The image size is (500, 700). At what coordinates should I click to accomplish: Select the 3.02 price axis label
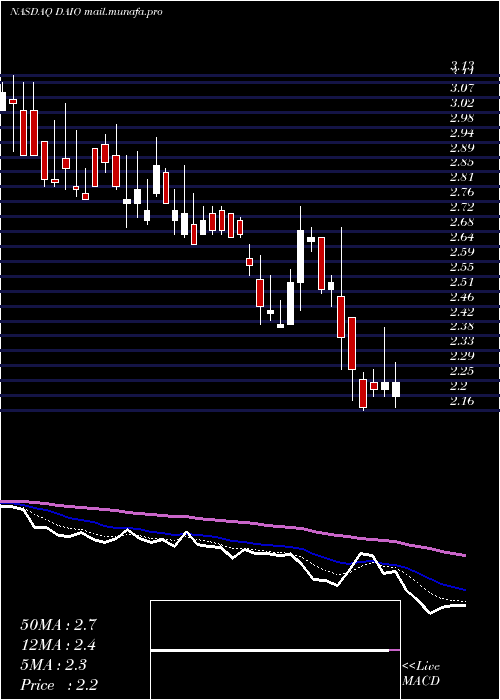pos(462,103)
